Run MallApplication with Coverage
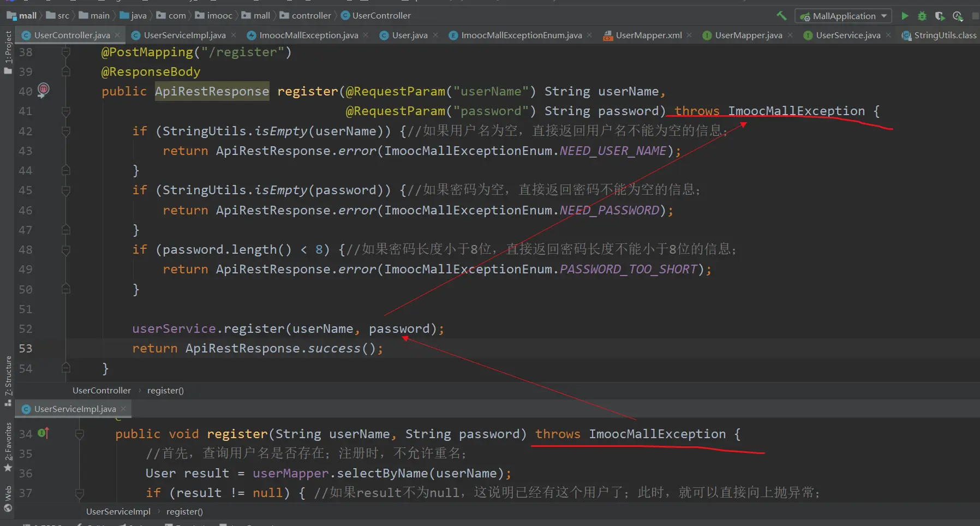 pyautogui.click(x=940, y=16)
